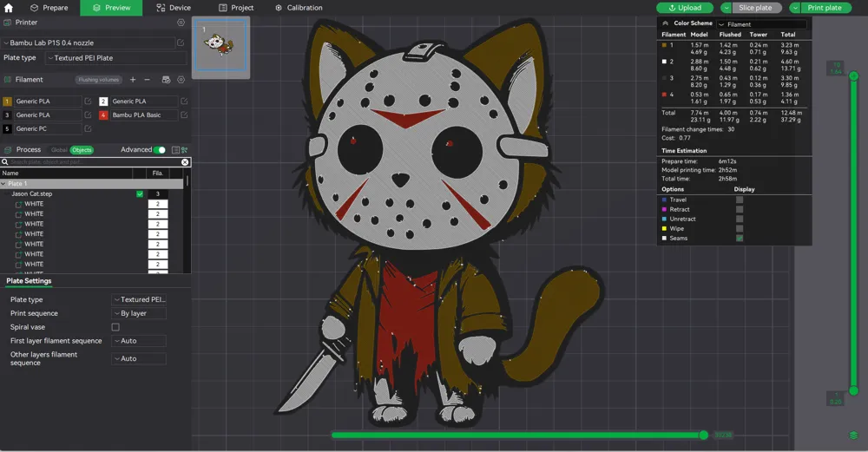Open Color Scheme Filament dropdown
This screenshot has width=868, height=452.
[761, 24]
